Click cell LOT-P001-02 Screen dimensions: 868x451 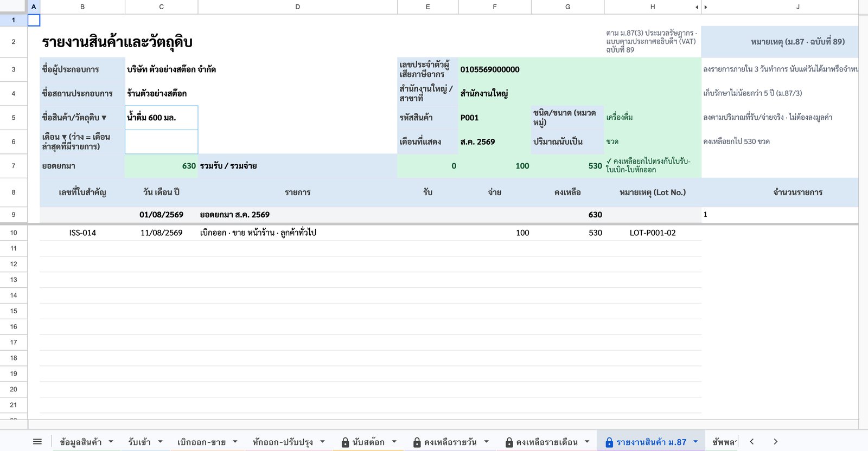653,233
